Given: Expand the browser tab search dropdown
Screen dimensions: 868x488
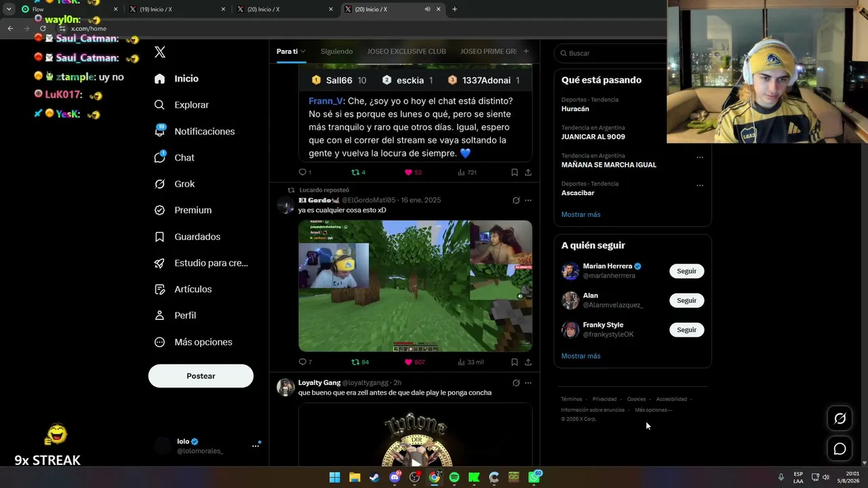Looking at the screenshot, I should (x=9, y=9).
